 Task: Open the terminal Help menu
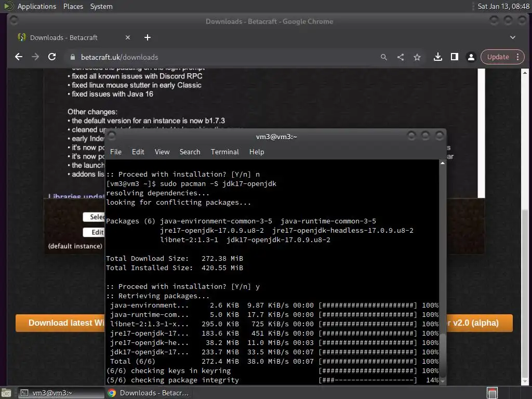257,152
